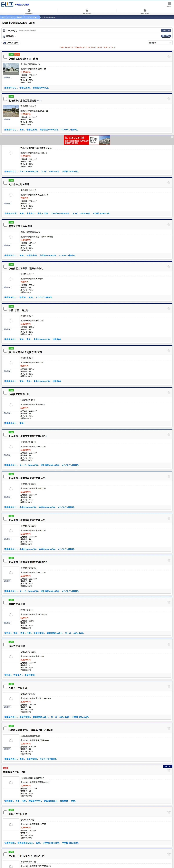Screen dimensions: 174x868
Task: Favorite star for 企救丘一丁目土地
Action: [x=169, y=686]
